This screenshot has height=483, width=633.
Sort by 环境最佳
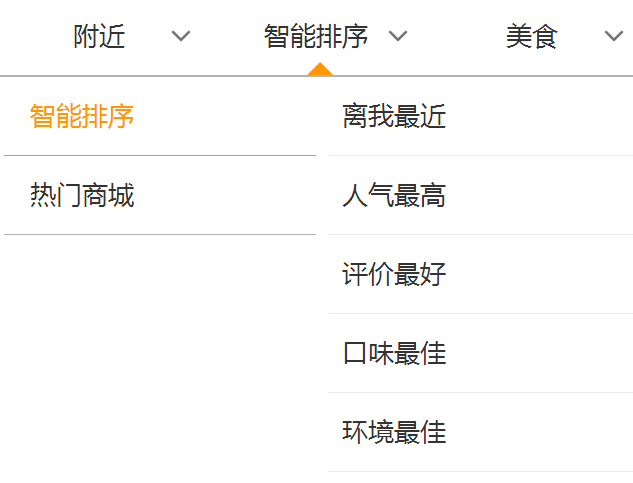tap(394, 433)
